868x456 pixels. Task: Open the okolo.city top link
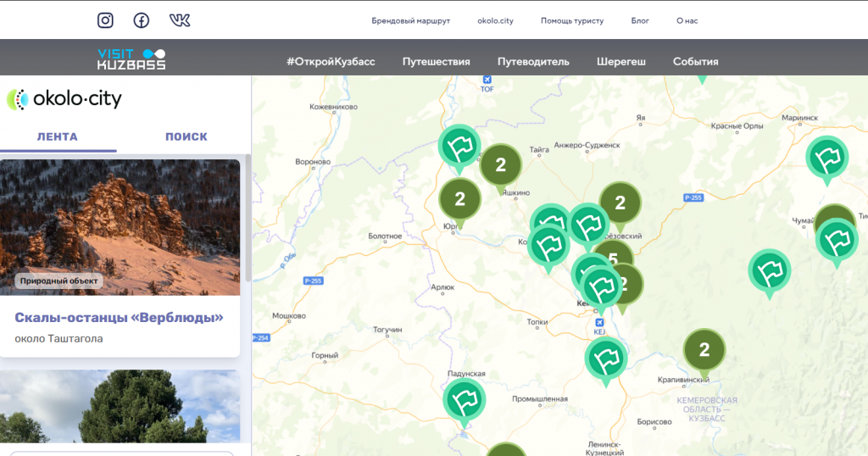coord(495,21)
